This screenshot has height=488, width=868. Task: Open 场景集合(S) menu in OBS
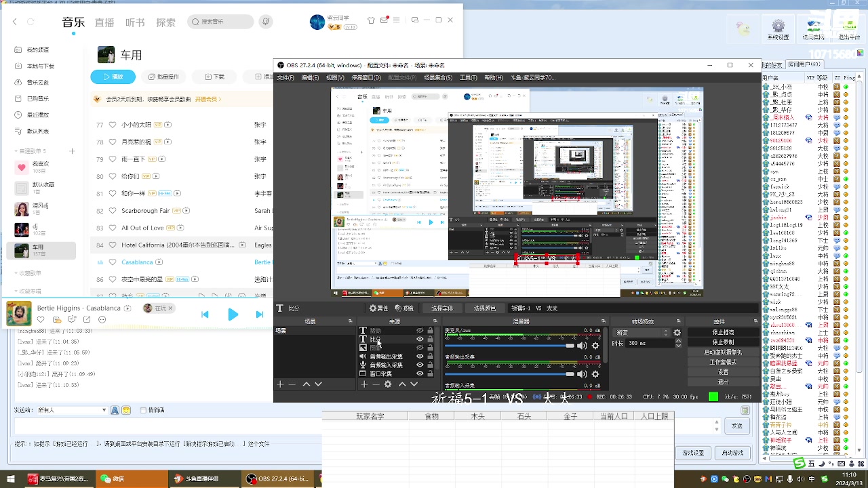(x=439, y=77)
